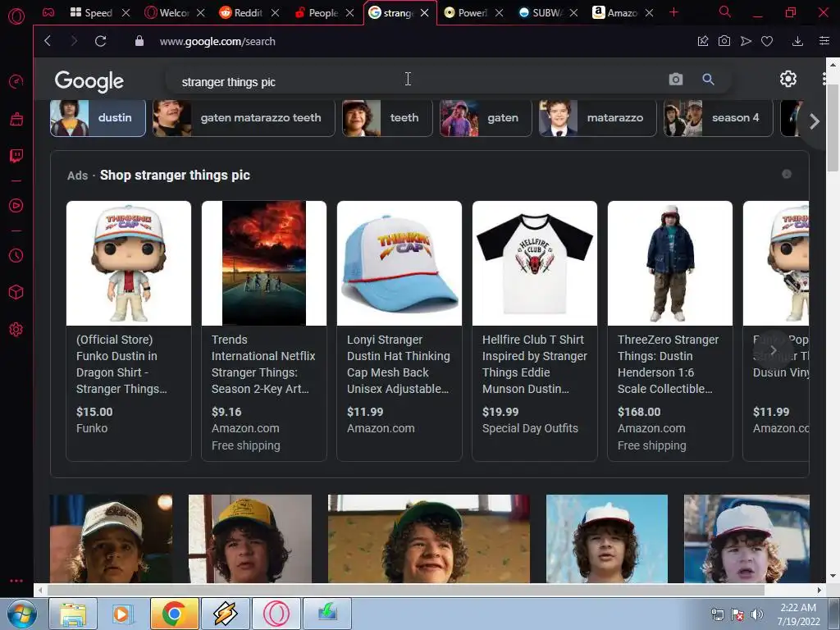Open the send (My Flow) arrow icon

(x=746, y=41)
